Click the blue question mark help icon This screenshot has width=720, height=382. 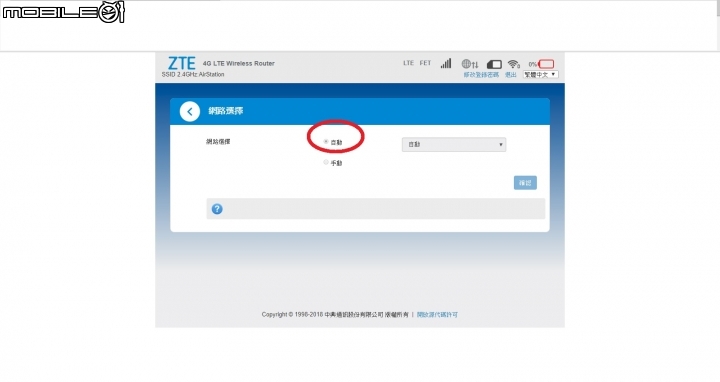217,209
